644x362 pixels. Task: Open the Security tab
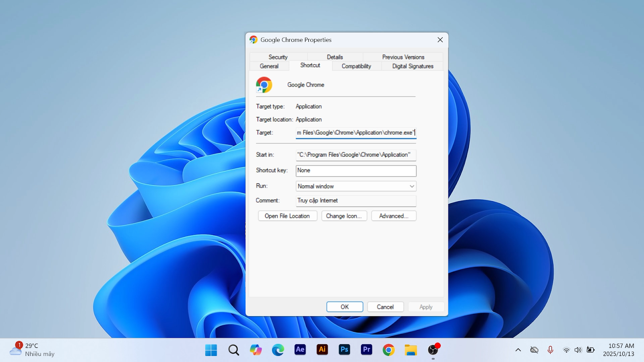278,57
